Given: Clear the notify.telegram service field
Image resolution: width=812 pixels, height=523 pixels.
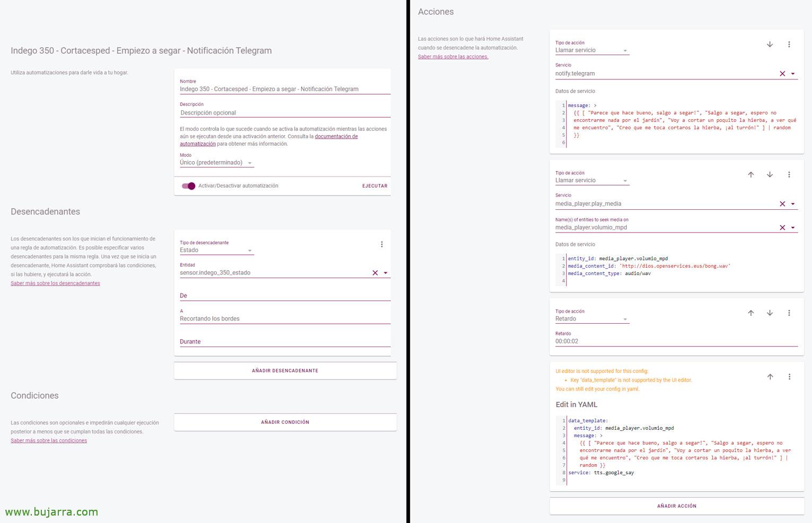Looking at the screenshot, I should tap(782, 74).
